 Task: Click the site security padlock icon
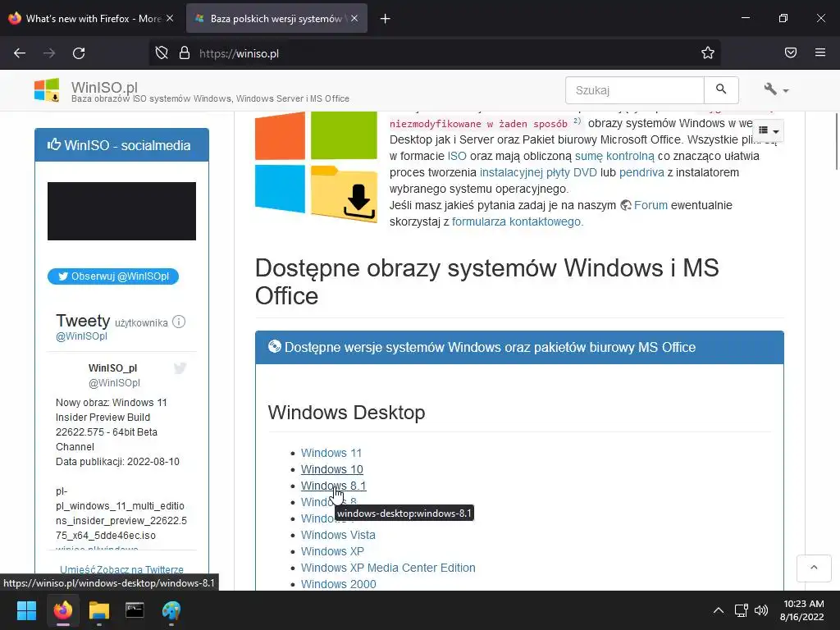(185, 53)
